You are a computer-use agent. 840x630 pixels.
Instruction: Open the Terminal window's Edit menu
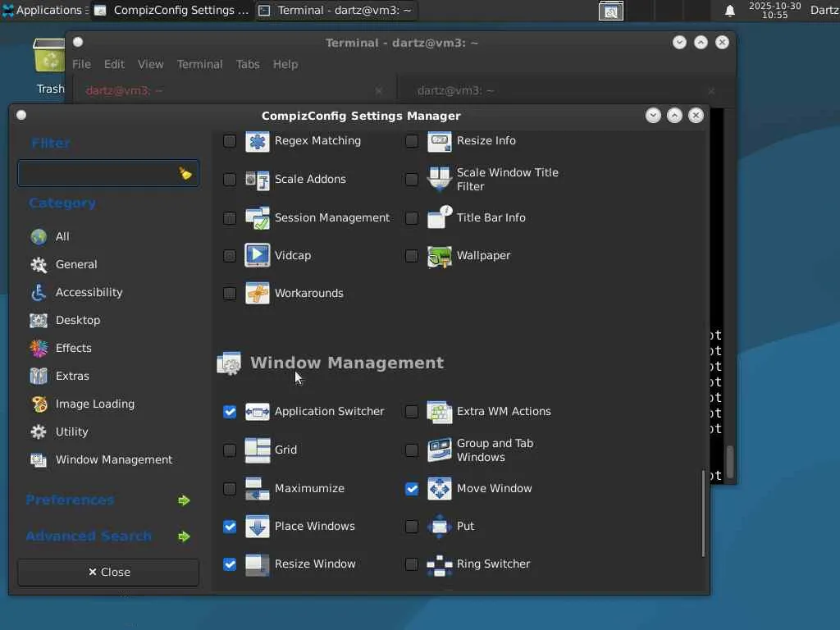click(x=114, y=64)
